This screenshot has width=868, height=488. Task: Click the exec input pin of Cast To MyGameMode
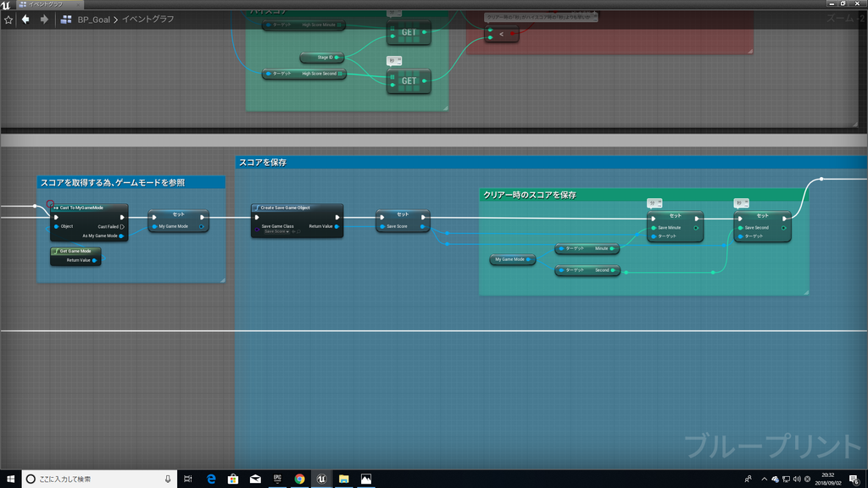point(56,218)
